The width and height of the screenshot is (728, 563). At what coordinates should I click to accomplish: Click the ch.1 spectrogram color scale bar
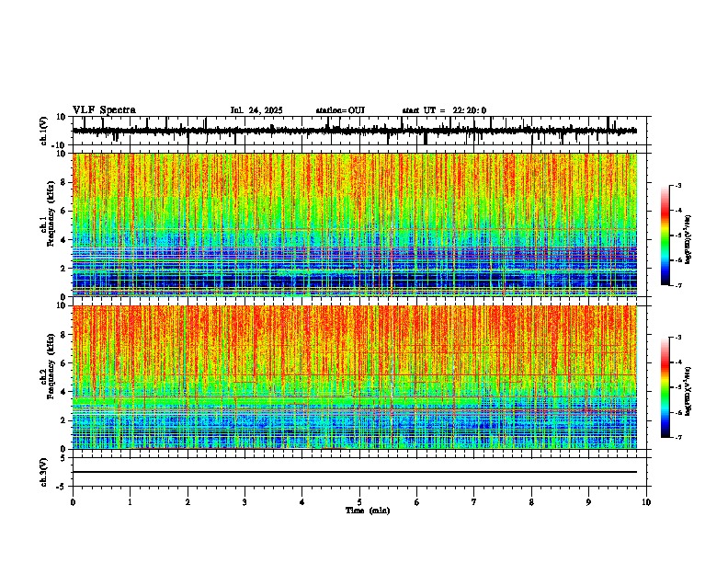tap(665, 236)
